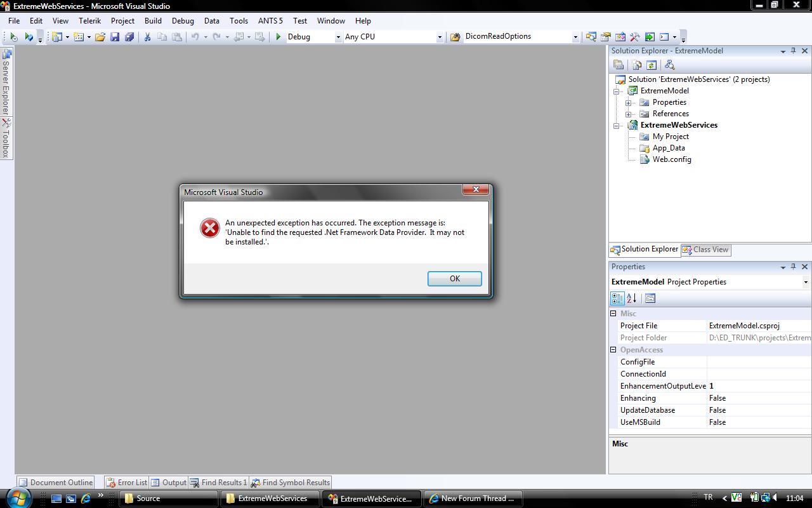The height and width of the screenshot is (508, 812).
Task: Collapse the ExtremeModel project node
Action: (x=617, y=91)
